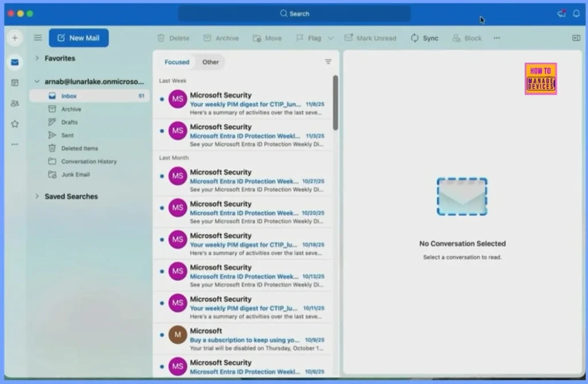Open the People view in the left rail
The width and height of the screenshot is (588, 384).
pyautogui.click(x=14, y=103)
